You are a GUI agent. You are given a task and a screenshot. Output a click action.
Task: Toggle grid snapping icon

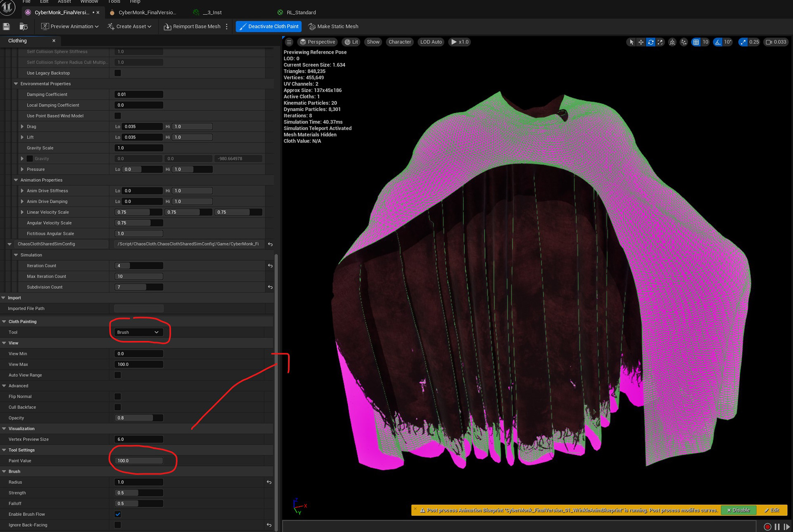(x=696, y=42)
